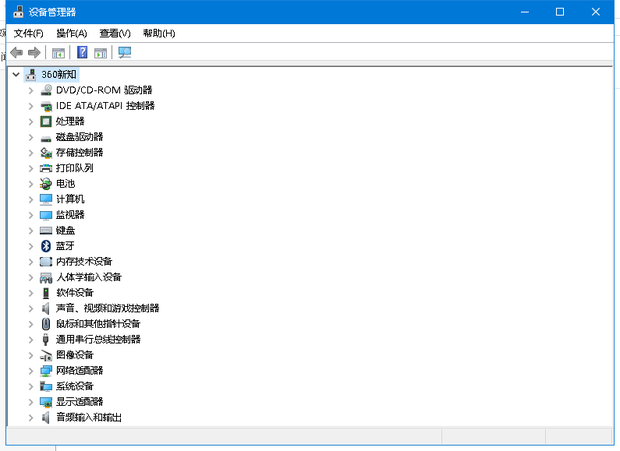Click the 磁盘驱动器 drive icon
This screenshot has width=620, height=451.
click(46, 138)
